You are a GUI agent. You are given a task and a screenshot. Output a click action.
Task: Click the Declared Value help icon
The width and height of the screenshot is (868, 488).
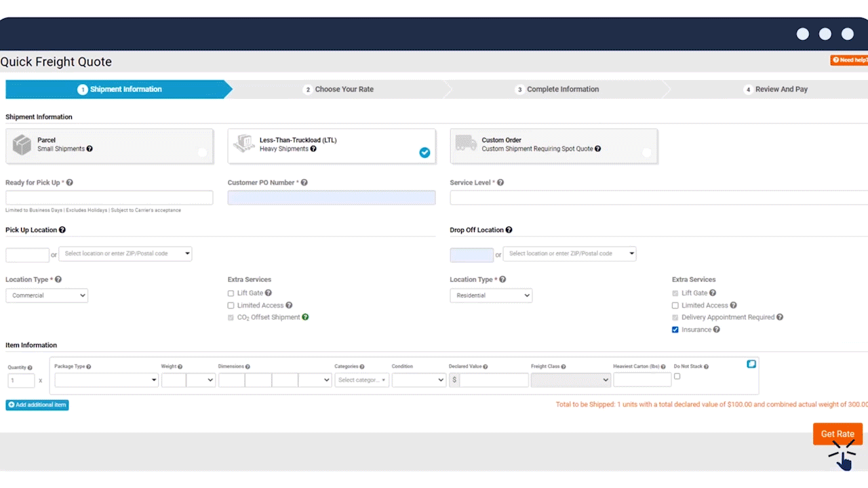tap(486, 367)
